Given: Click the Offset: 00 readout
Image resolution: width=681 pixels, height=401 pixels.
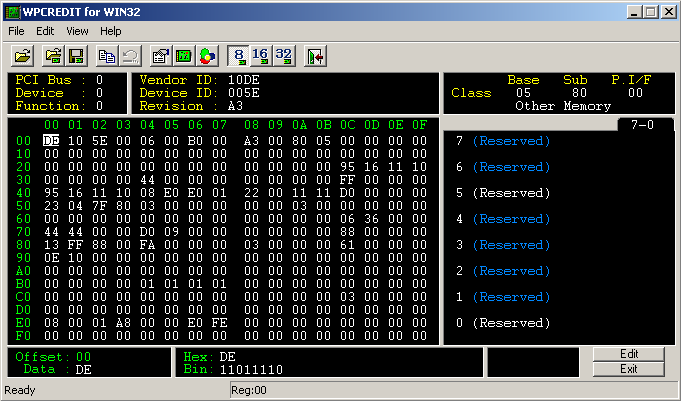Looking at the screenshot, I should pyautogui.click(x=53, y=357).
